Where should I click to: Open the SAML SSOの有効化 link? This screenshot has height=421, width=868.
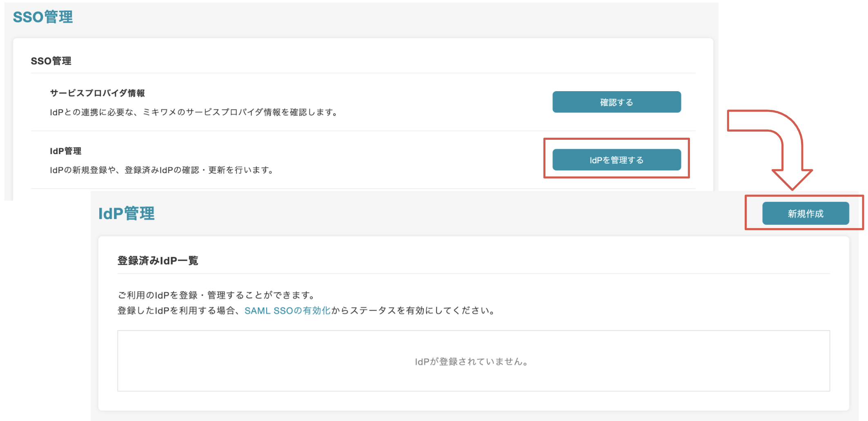(287, 311)
